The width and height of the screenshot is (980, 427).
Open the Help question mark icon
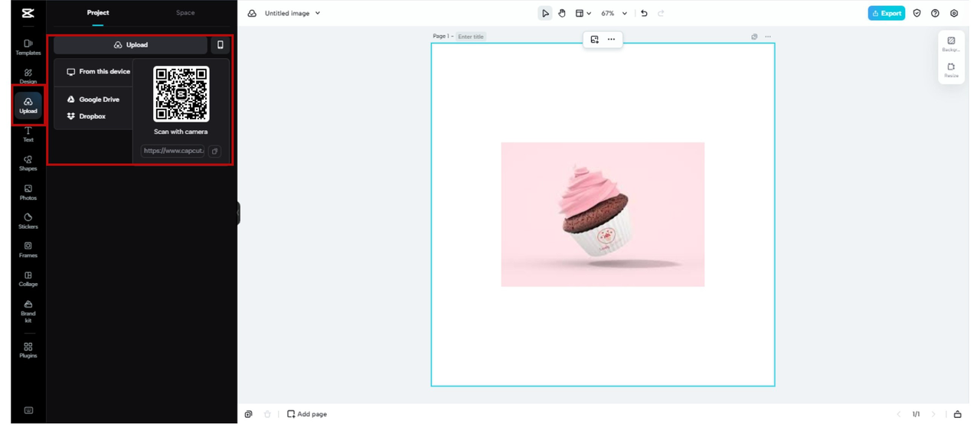point(935,13)
